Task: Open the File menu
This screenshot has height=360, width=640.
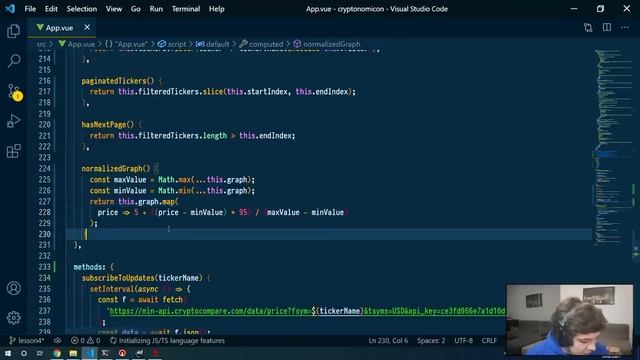Action: (30, 9)
